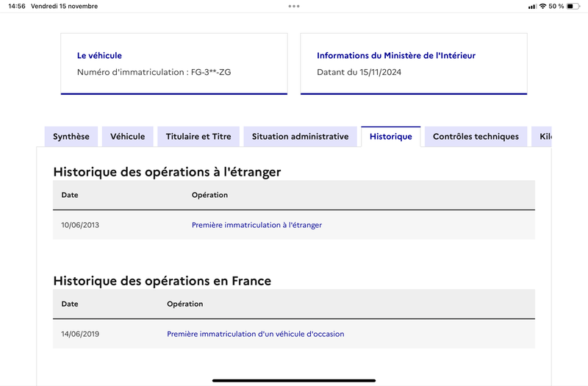Open the Contrôles techniques tab
Viewport: 588px width, 386px height.
click(x=476, y=137)
